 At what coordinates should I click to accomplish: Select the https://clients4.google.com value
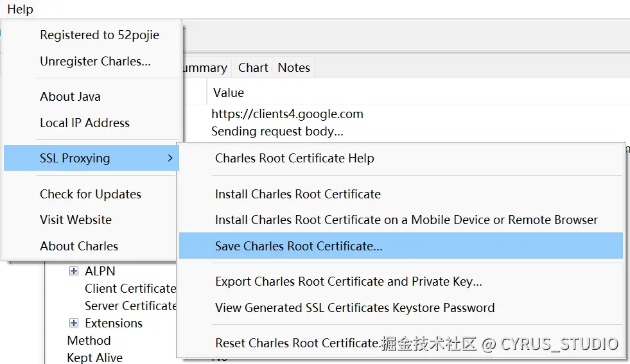pyautogui.click(x=287, y=114)
